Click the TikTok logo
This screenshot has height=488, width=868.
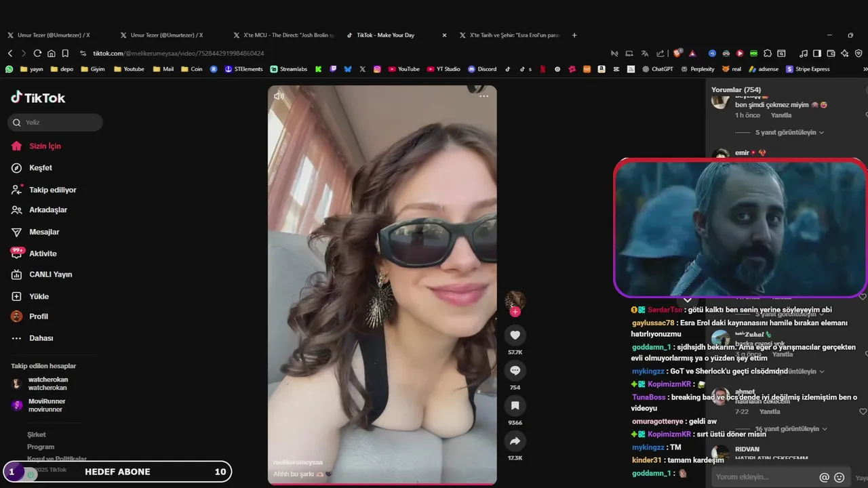(38, 98)
